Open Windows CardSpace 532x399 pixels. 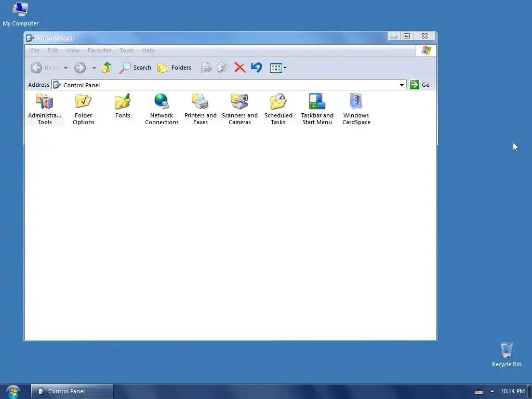356,109
